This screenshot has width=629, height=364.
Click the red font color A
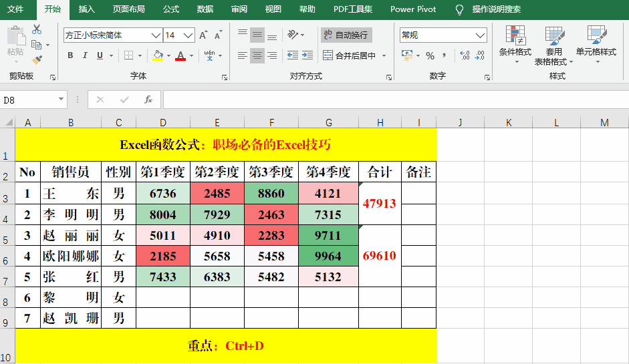tap(181, 55)
